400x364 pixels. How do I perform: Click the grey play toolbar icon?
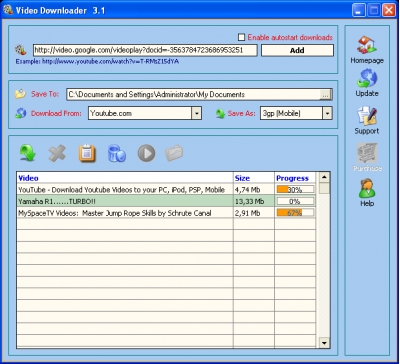(x=146, y=153)
